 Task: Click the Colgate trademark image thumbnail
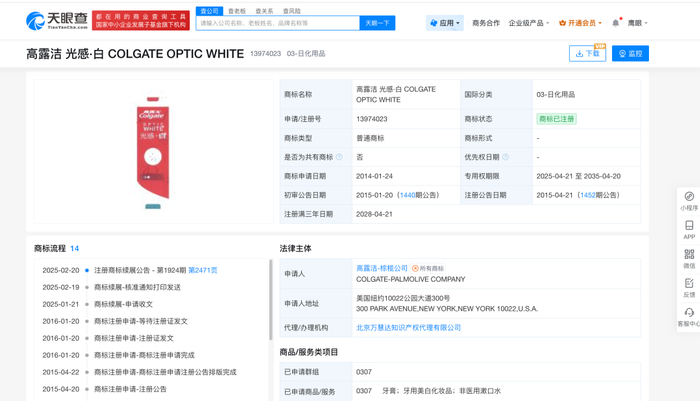pos(152,152)
